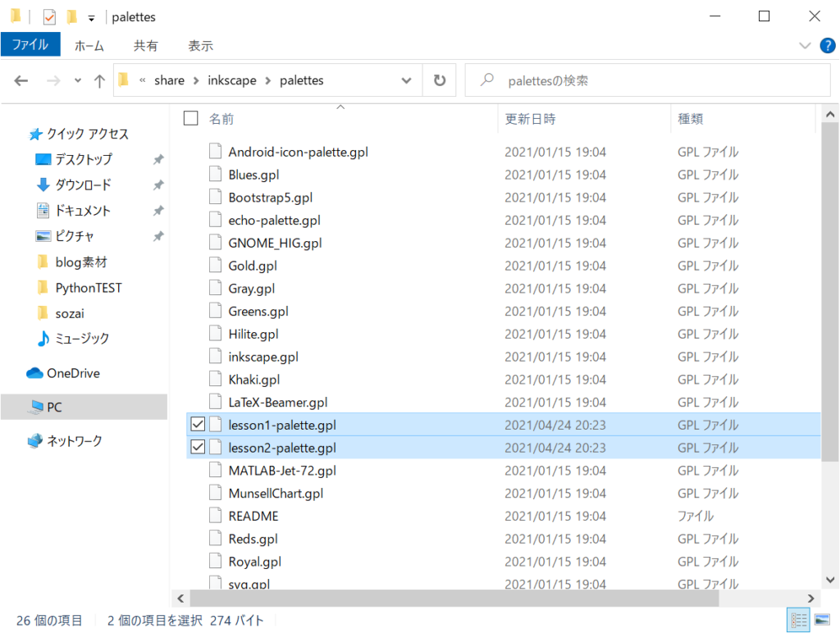Open the ファイル menu tab
This screenshot has width=840, height=633.
30,44
